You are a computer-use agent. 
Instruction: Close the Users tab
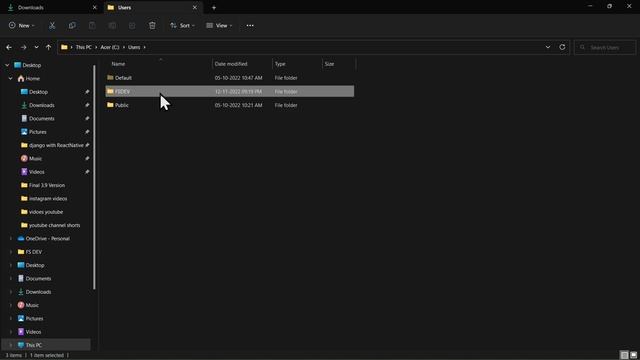[x=195, y=7]
